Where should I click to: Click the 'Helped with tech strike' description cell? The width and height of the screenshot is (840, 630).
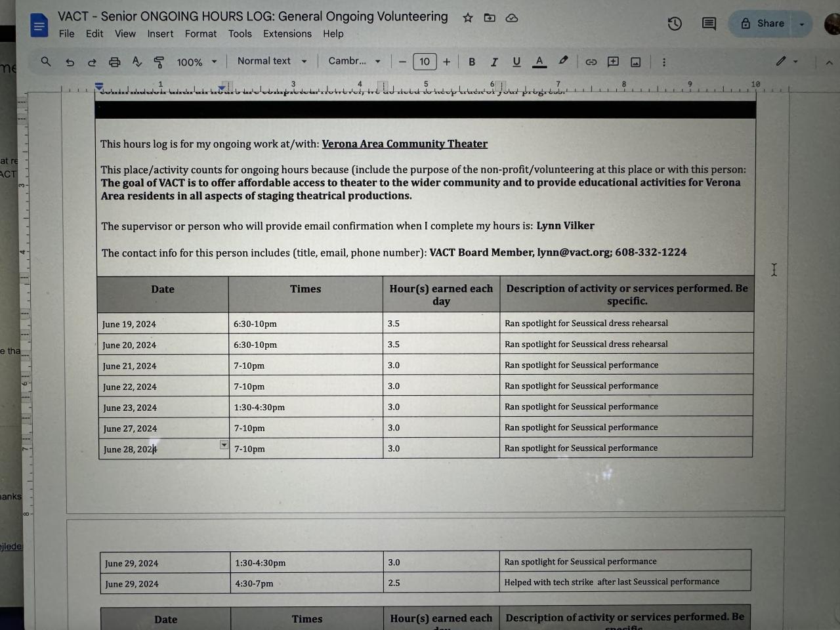pos(625,582)
